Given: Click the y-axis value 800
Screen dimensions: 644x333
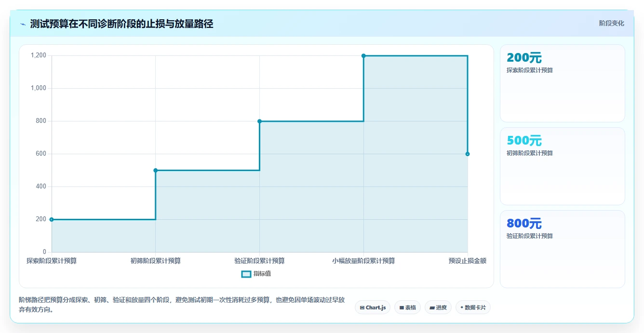Looking at the screenshot, I should [x=41, y=121].
